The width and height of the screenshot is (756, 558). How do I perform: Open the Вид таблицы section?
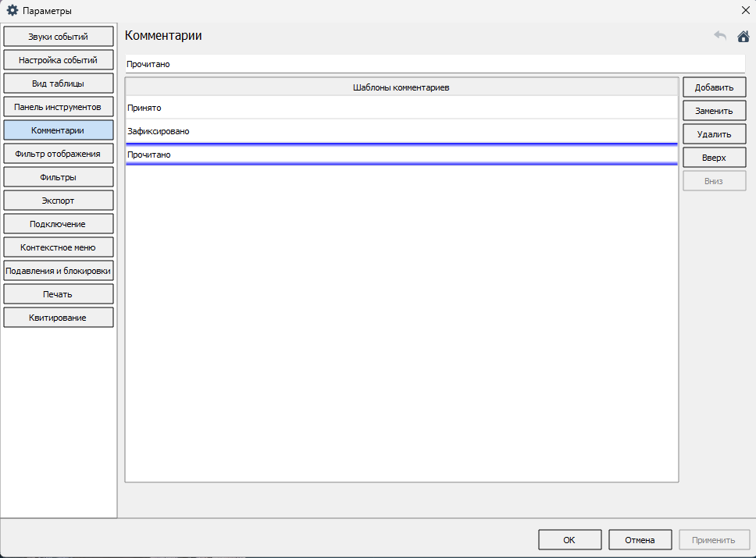click(59, 84)
